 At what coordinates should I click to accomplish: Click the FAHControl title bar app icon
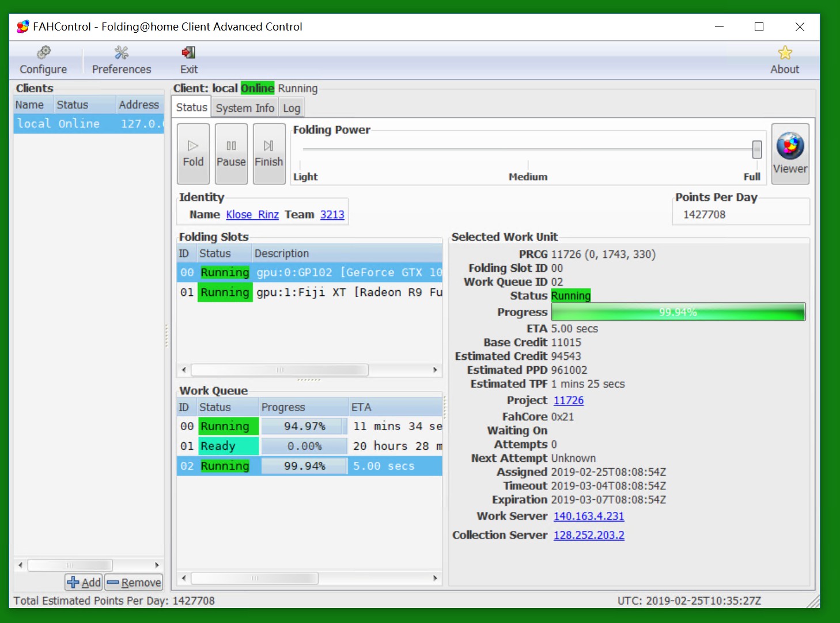pos(23,26)
